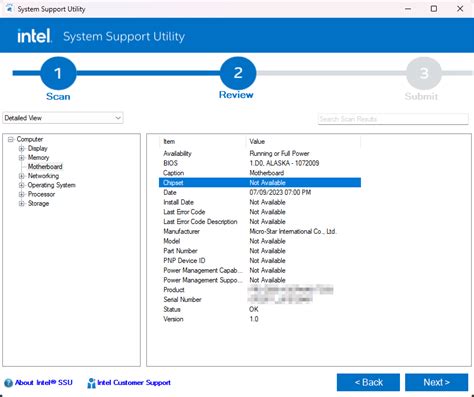Collapse the Computer tree node

[11, 139]
